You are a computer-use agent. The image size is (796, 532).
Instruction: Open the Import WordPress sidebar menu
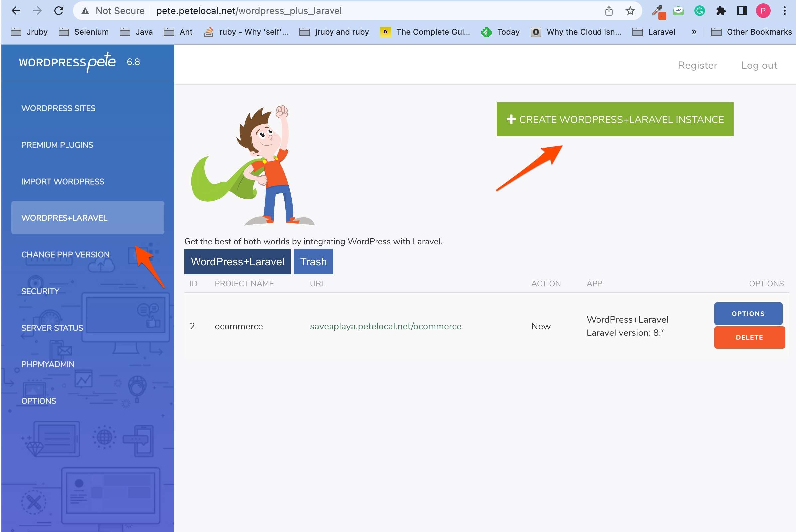pos(63,182)
